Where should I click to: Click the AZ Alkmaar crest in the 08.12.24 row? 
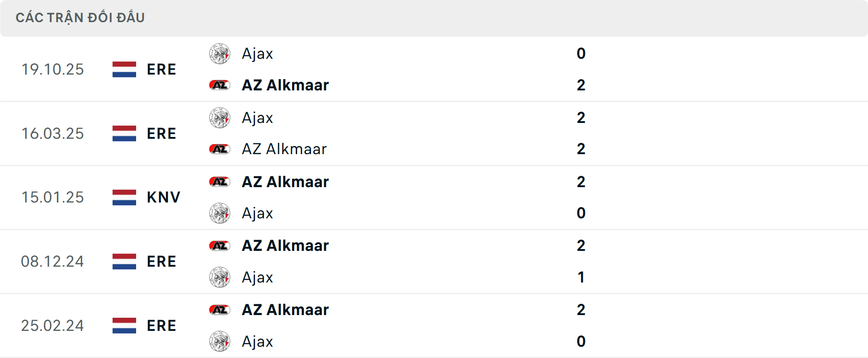(220, 245)
